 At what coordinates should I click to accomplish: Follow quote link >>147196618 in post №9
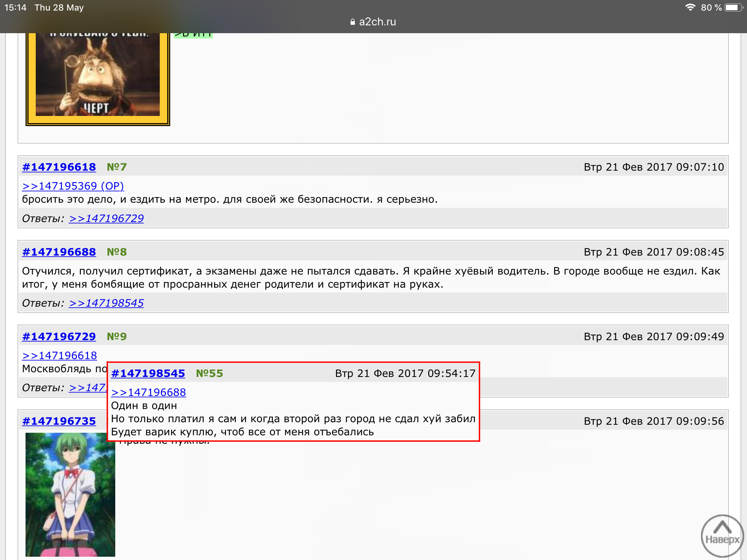click(59, 355)
